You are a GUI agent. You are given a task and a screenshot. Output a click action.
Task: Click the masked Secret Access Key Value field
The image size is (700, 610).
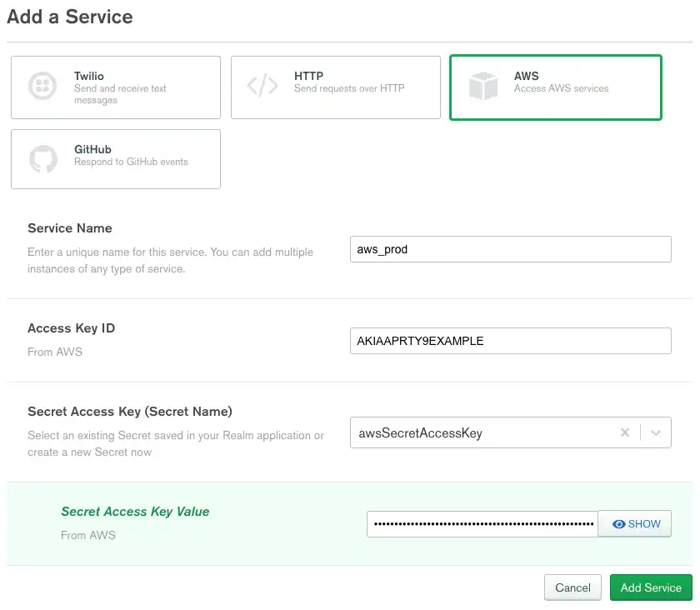482,523
